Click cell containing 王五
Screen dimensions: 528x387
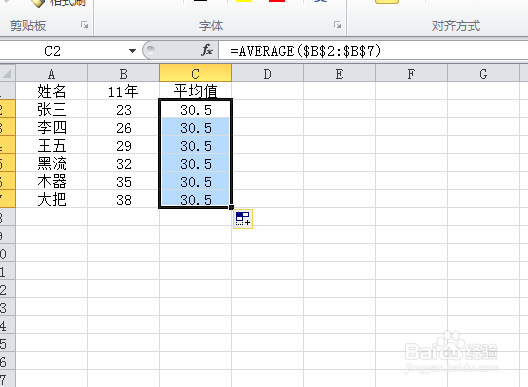pos(52,145)
